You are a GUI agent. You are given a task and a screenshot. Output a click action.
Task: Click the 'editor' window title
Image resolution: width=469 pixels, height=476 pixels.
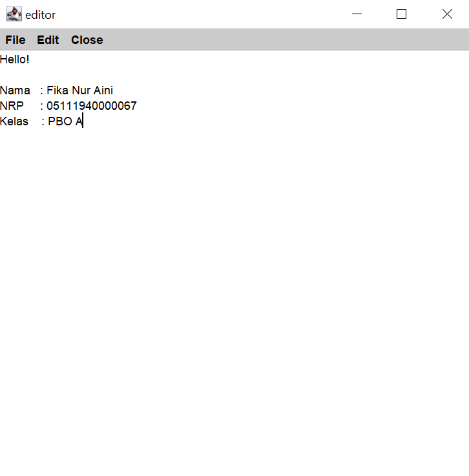point(40,15)
